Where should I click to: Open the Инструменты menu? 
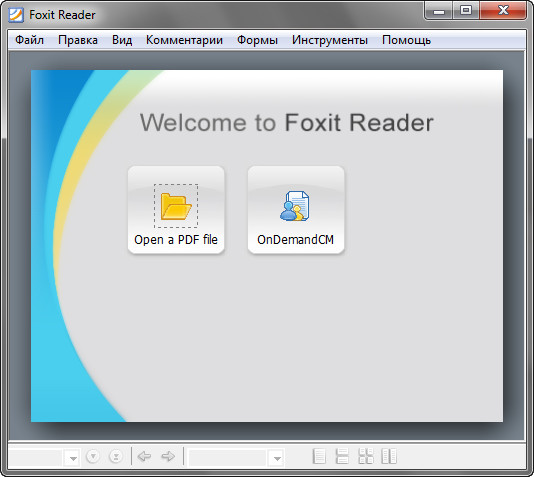pos(330,40)
